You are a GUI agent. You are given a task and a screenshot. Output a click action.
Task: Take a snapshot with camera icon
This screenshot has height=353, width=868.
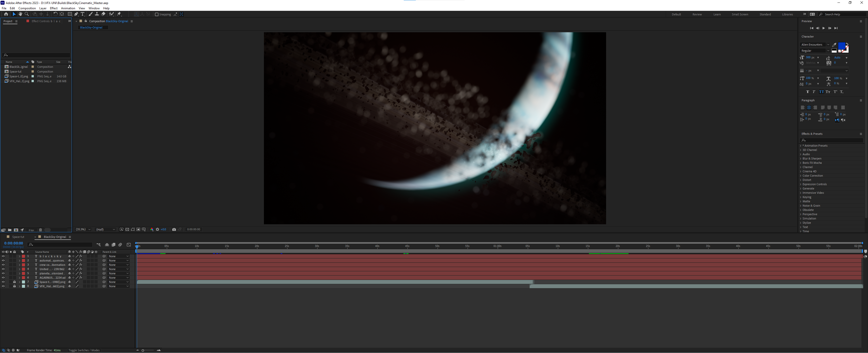174,230
